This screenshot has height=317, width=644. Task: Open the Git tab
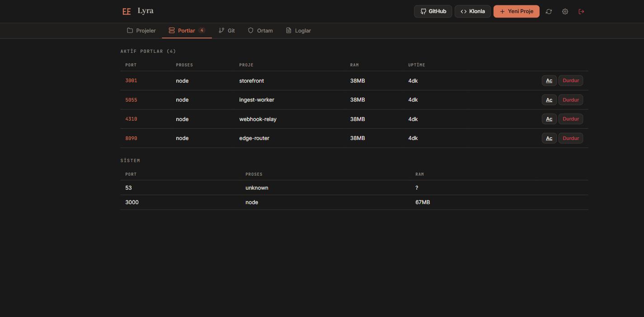(x=226, y=31)
